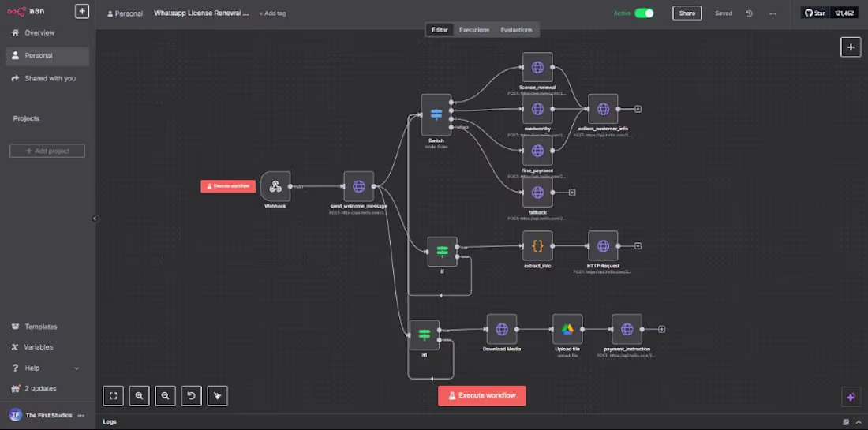The height and width of the screenshot is (430, 868).
Task: Open Variables in the sidebar
Action: 38,347
